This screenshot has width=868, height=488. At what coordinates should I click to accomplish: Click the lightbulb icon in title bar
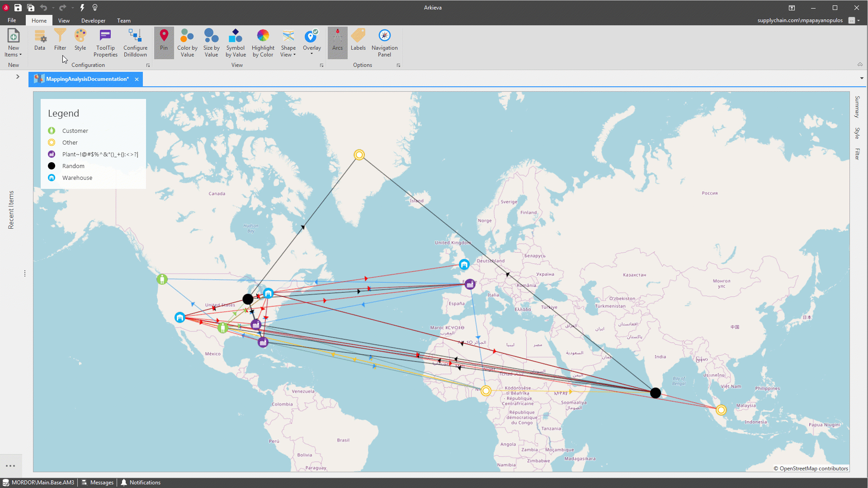pos(95,8)
